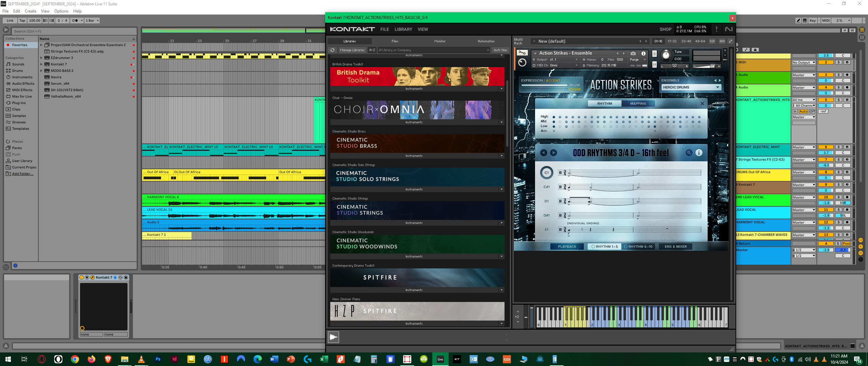This screenshot has height=366, width=868.
Task: Set monitor to Off on Kontakt Actionstrikes track
Action: 812,111
